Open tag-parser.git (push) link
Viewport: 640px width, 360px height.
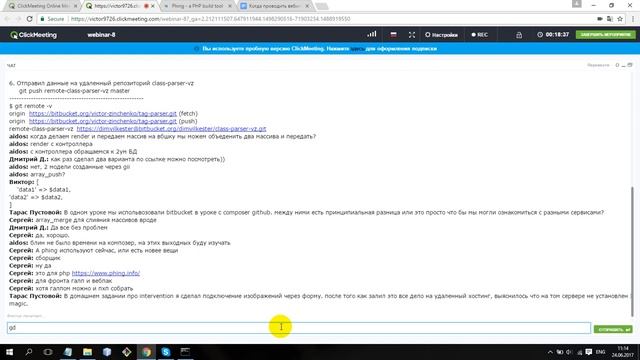(102, 121)
